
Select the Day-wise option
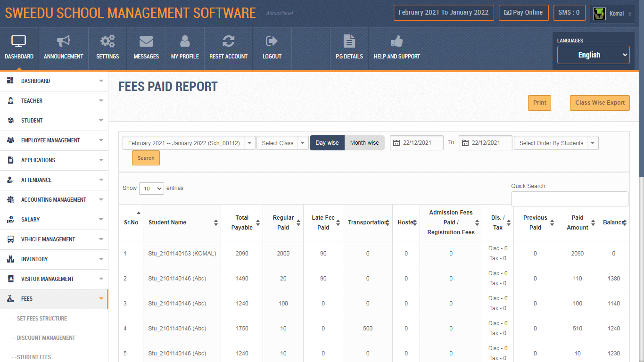point(327,142)
